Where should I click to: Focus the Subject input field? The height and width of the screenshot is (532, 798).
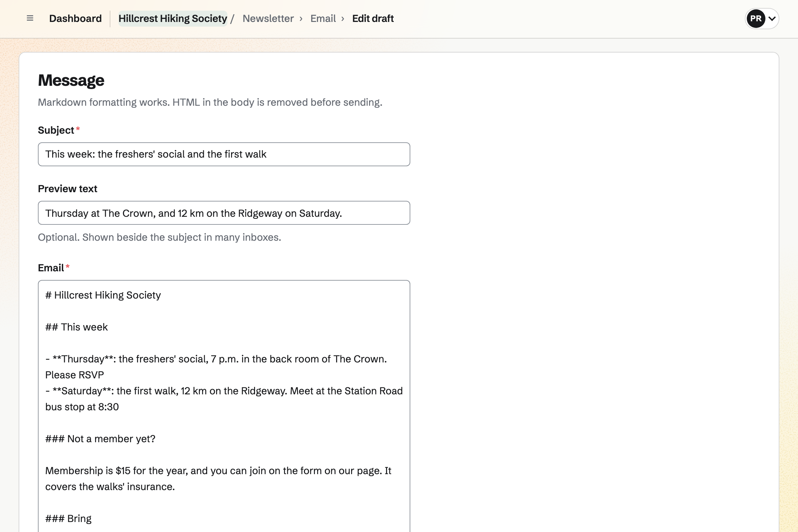224,154
